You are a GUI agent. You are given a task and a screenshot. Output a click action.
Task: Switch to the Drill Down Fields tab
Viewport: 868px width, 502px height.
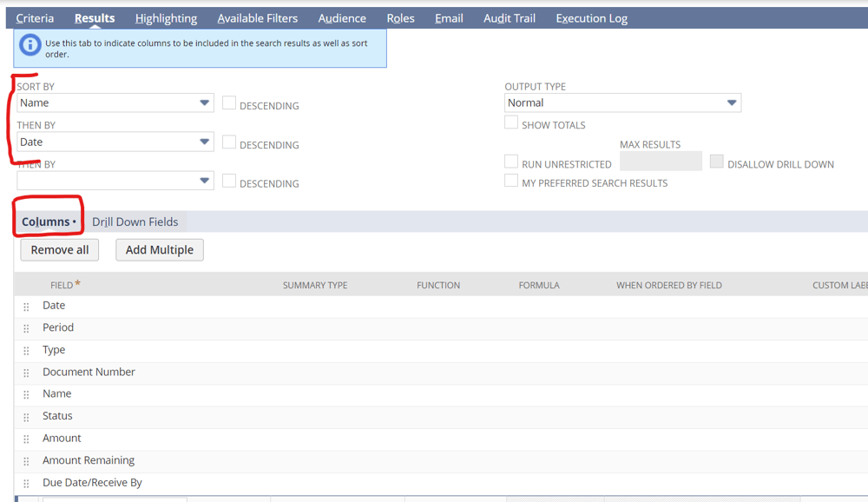pos(135,221)
